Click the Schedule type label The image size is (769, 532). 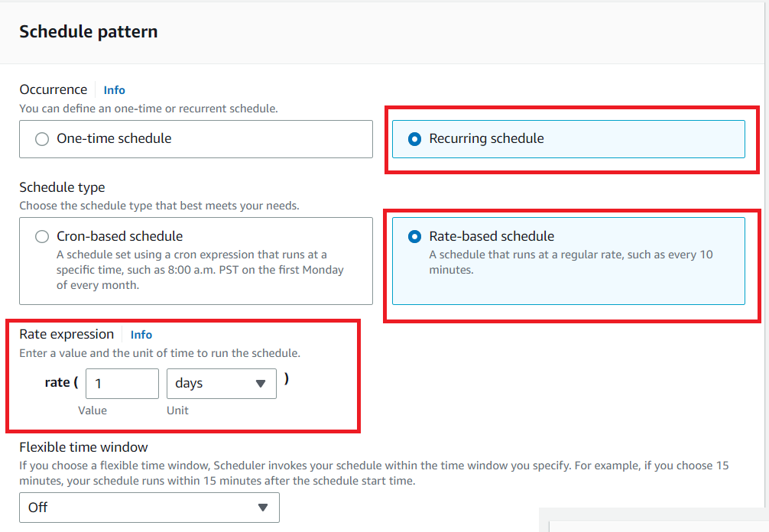[62, 187]
